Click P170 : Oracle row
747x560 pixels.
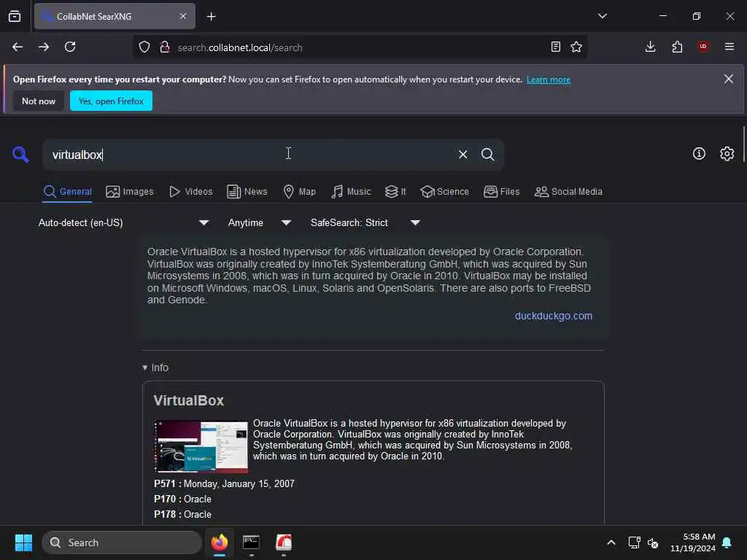(182, 499)
